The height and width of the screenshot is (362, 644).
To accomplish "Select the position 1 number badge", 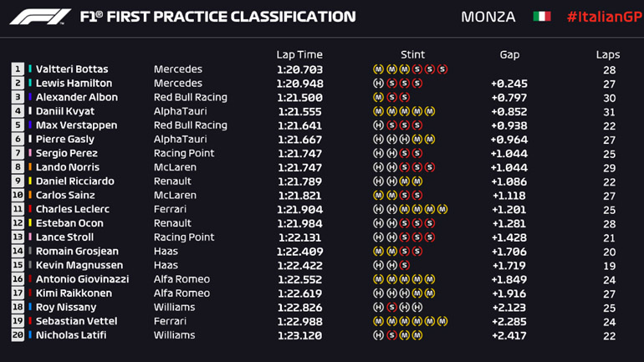I will [18, 69].
